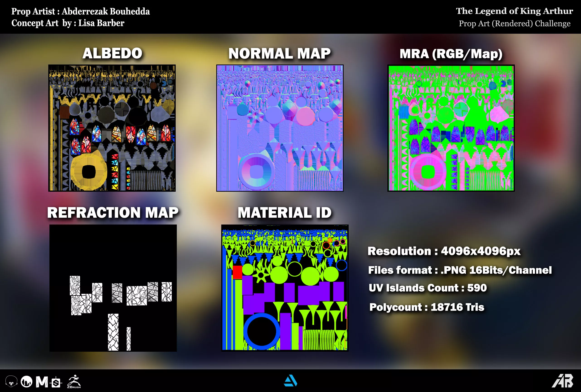
Task: Click the MRA (RGB/Map) heading
Action: (451, 54)
